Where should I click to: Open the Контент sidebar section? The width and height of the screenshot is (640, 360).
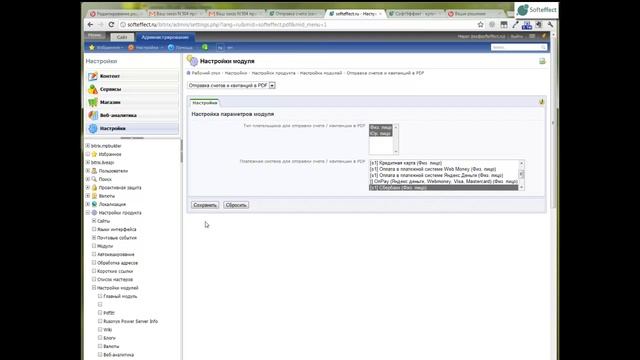[133, 76]
